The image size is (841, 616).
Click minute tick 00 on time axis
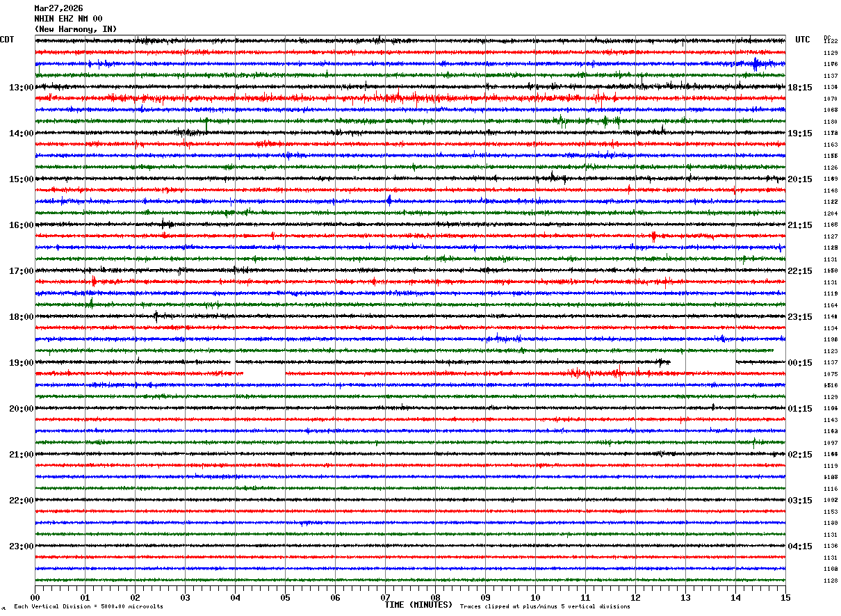tap(35, 597)
